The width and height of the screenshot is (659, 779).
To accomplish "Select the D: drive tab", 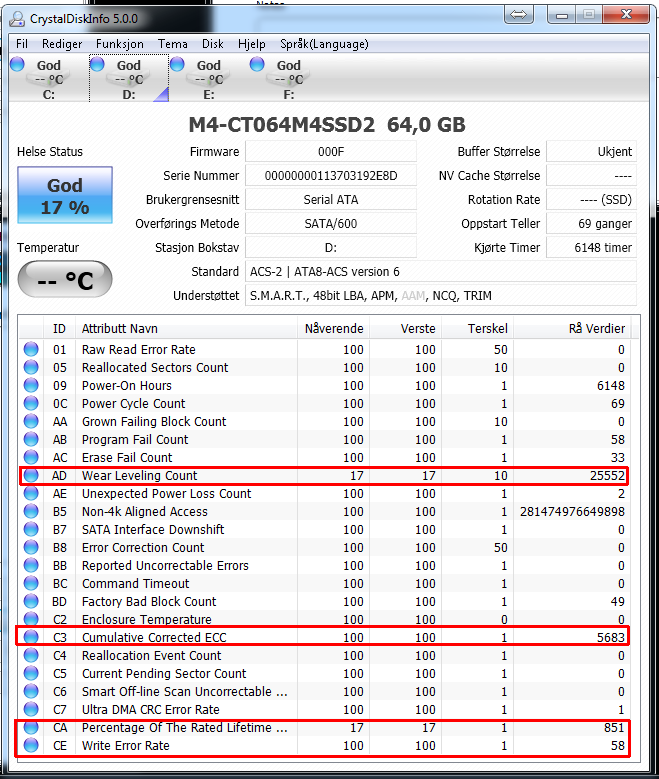I will [129, 79].
